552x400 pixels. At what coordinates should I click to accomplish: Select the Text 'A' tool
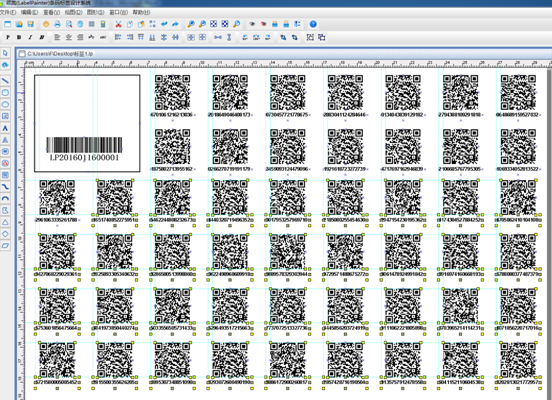pyautogui.click(x=5, y=128)
